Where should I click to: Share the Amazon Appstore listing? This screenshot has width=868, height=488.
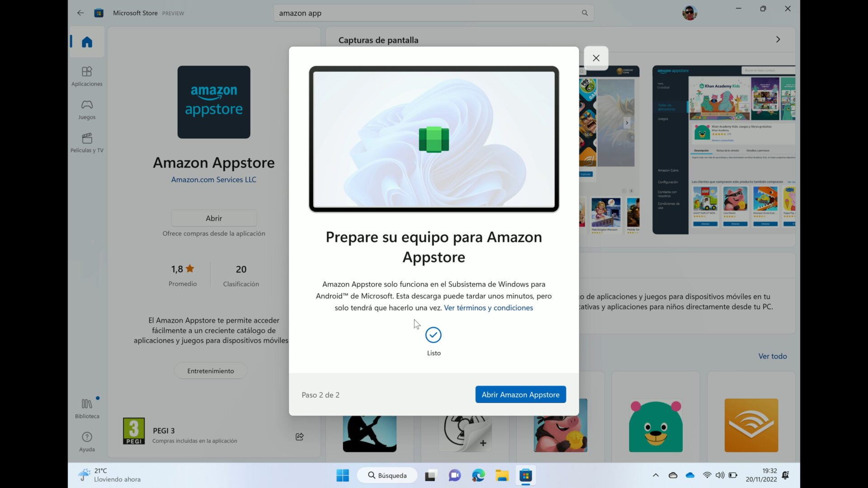pyautogui.click(x=299, y=436)
